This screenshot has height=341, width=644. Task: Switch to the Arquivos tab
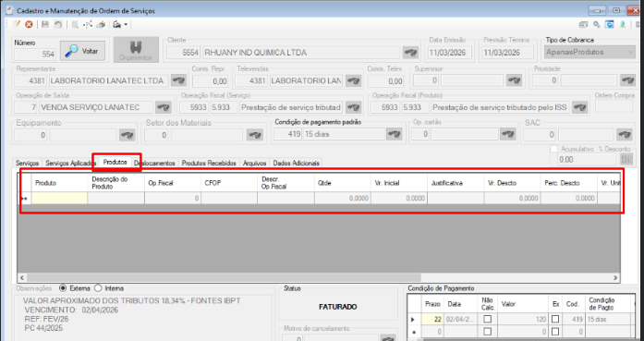[255, 163]
